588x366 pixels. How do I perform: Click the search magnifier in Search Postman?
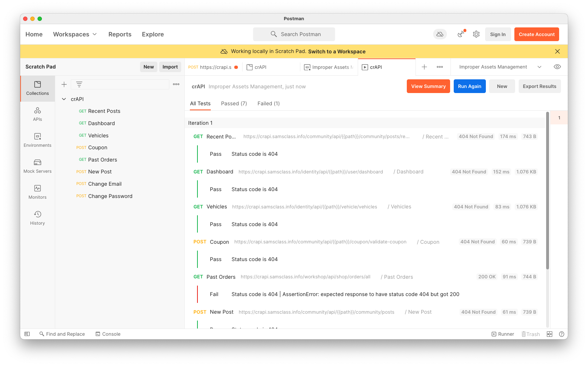coord(274,34)
